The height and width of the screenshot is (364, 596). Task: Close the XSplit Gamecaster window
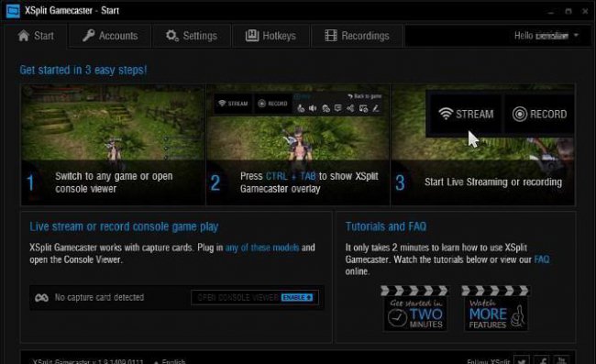(x=585, y=11)
